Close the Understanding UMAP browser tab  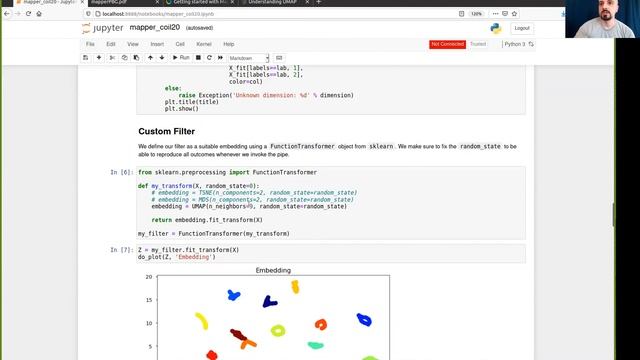coord(307,2)
